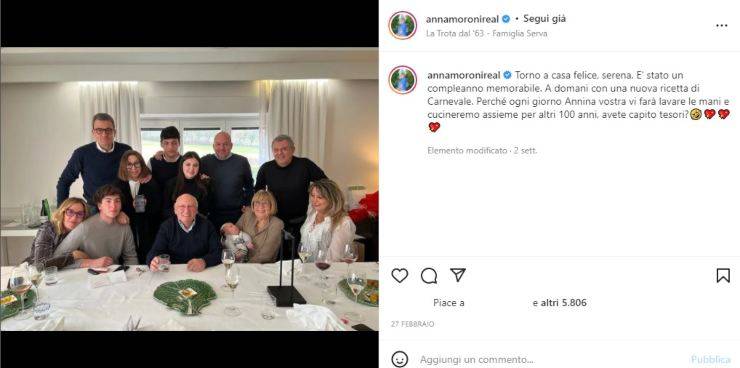The width and height of the screenshot is (740, 368).
Task: Click the Piace a likes text
Action: click(x=449, y=303)
